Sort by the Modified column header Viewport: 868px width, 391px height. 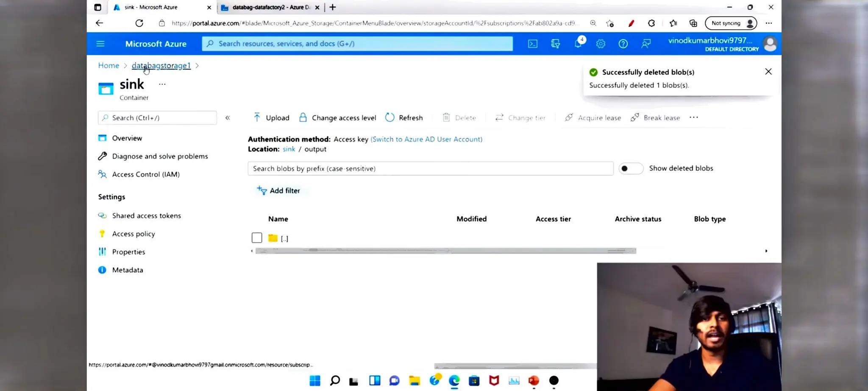[471, 219]
